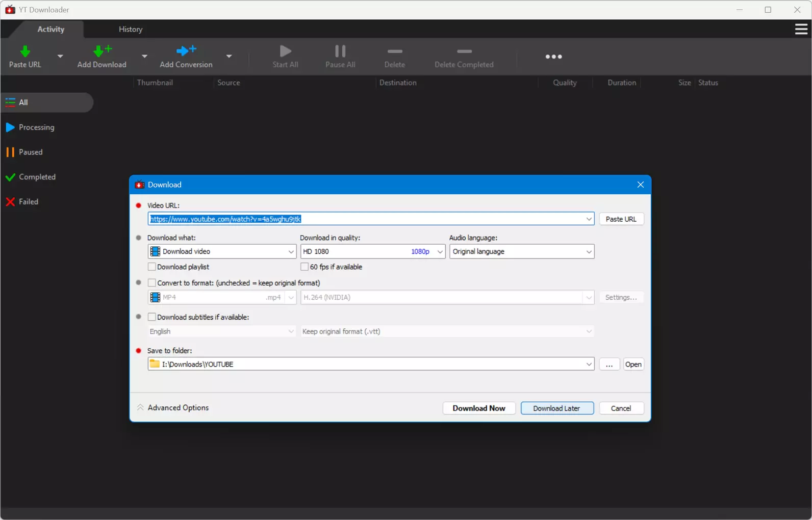Click the Download Later button
Screen dimensions: 812x520
point(557,408)
